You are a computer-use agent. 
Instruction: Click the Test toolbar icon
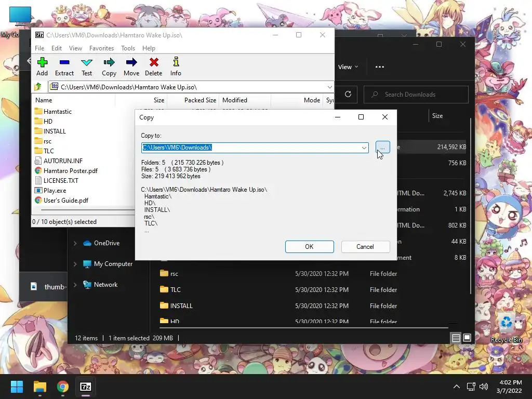click(x=87, y=66)
